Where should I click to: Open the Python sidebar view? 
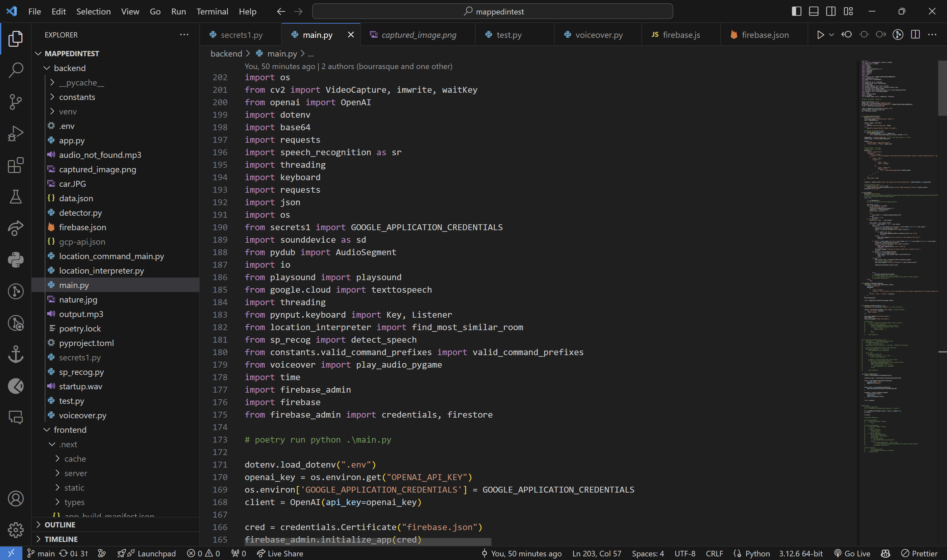15,260
